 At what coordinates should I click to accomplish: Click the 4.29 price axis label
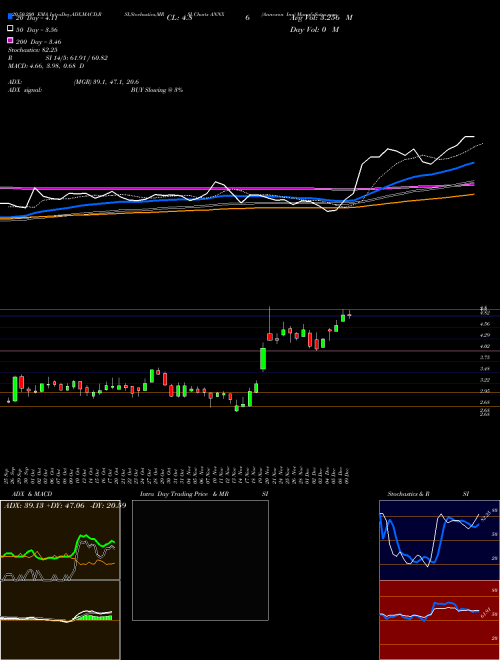click(484, 335)
